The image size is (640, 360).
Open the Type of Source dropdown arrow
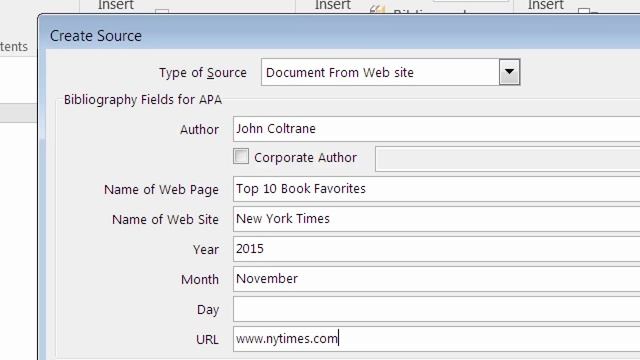click(509, 72)
